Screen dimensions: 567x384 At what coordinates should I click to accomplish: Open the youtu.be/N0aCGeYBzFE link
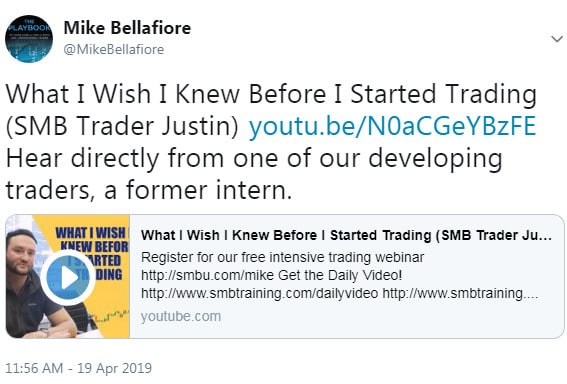[392, 126]
